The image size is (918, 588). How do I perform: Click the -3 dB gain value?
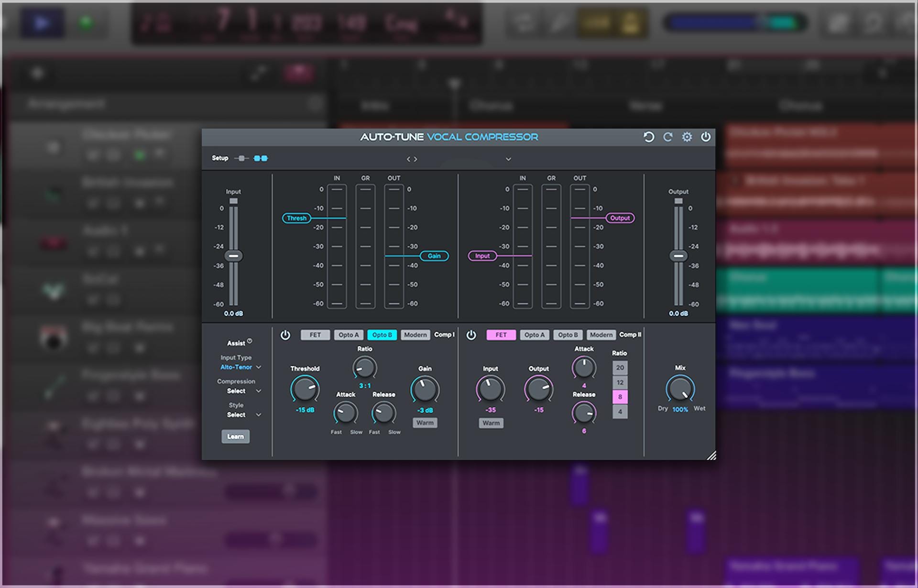(425, 411)
